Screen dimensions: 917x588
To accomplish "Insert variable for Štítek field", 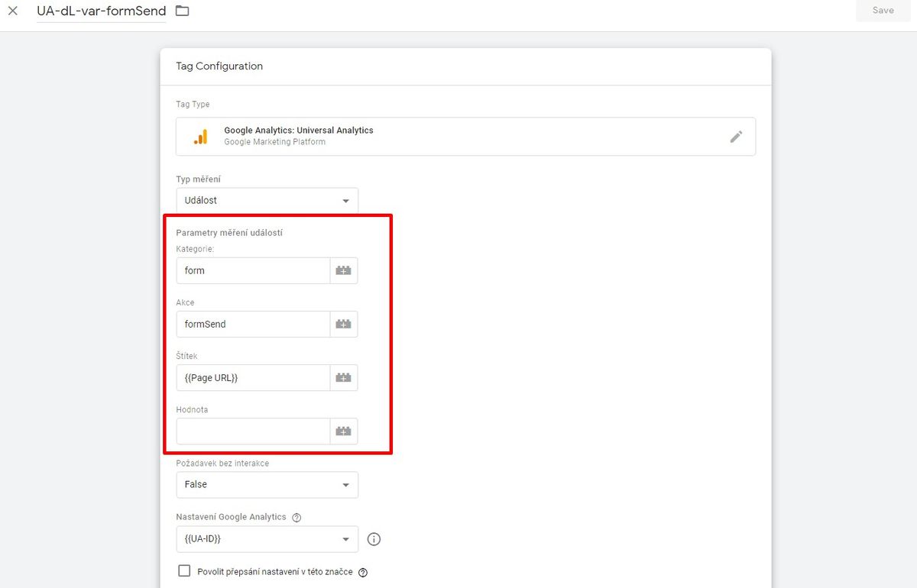I will 344,377.
